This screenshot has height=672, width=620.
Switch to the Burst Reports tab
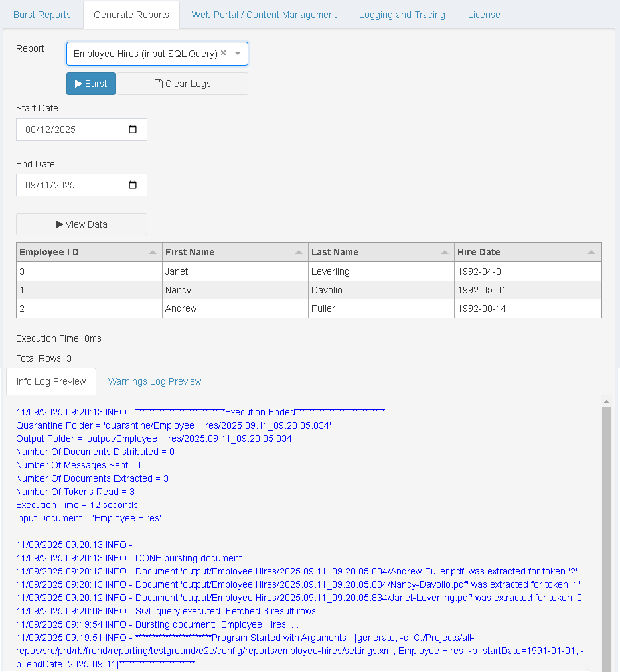click(x=42, y=15)
